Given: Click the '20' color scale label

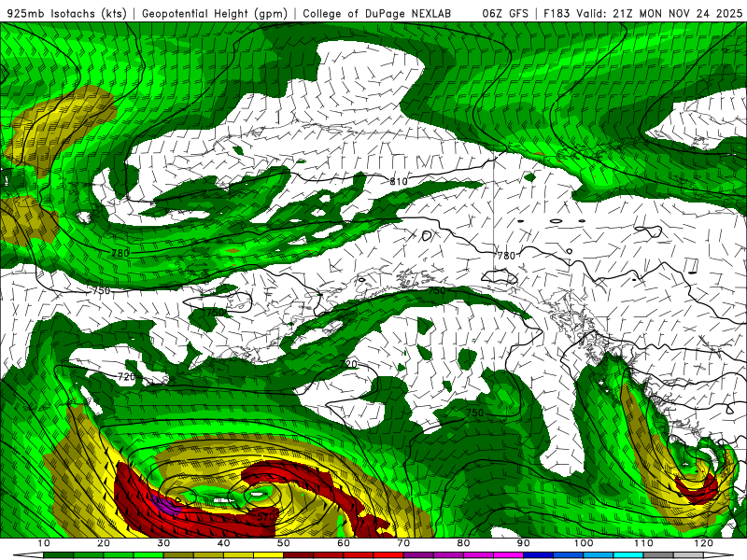Looking at the screenshot, I should click(104, 543).
